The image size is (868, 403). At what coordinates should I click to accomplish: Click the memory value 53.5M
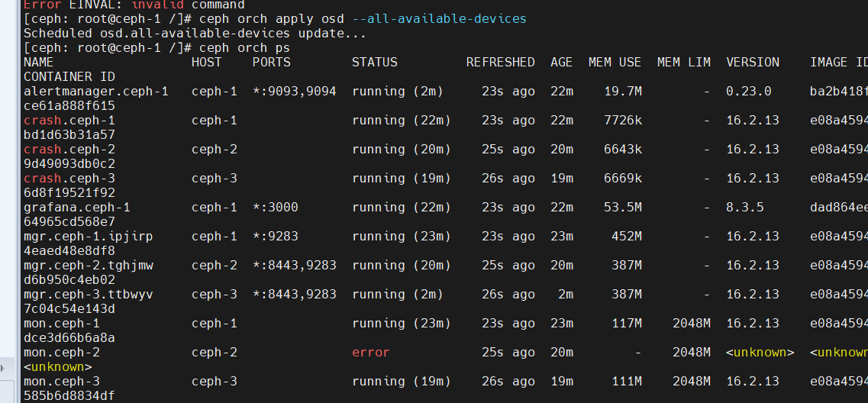[623, 207]
